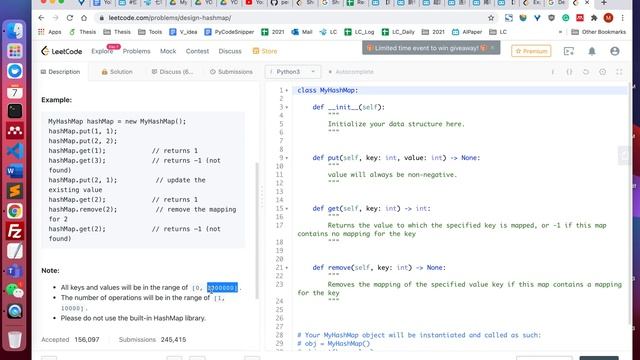Open Chrome profile avatar M
The image size is (640, 360).
[609, 18]
